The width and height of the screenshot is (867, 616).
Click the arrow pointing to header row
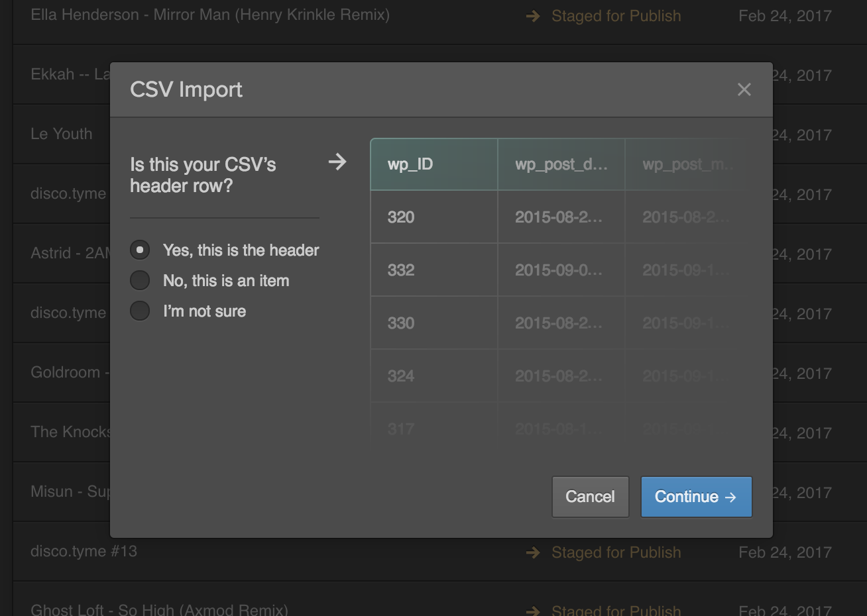click(337, 162)
